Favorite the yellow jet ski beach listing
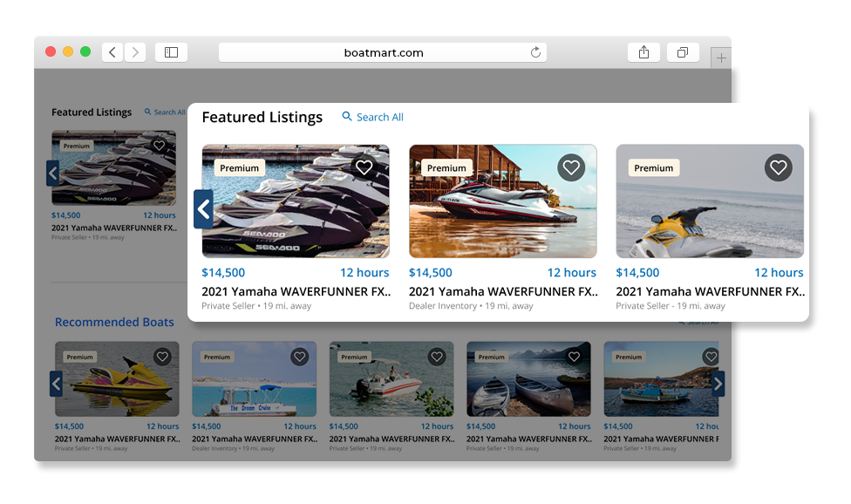 coord(779,167)
